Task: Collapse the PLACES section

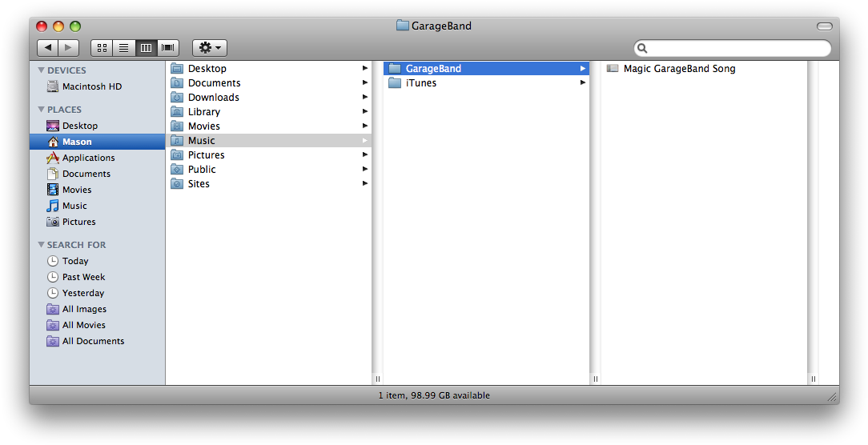Action: [41, 110]
